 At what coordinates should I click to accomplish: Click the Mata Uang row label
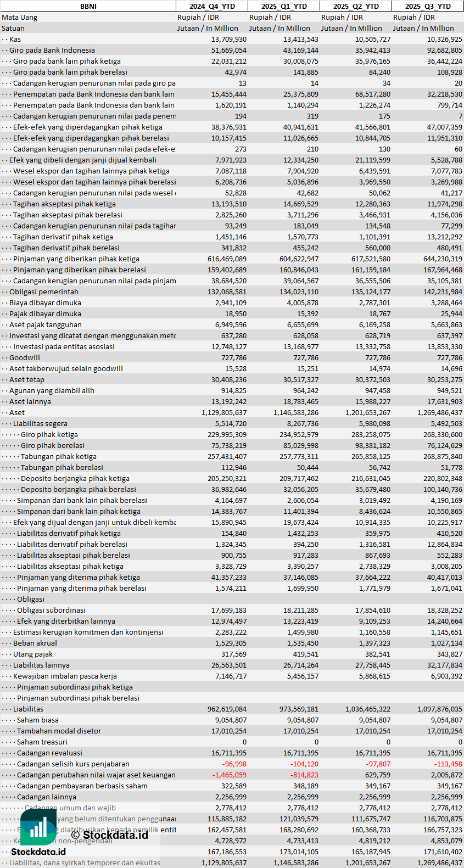20,17
